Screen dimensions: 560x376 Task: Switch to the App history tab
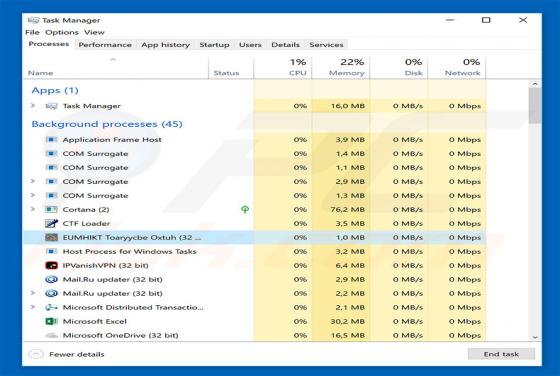[x=165, y=45]
